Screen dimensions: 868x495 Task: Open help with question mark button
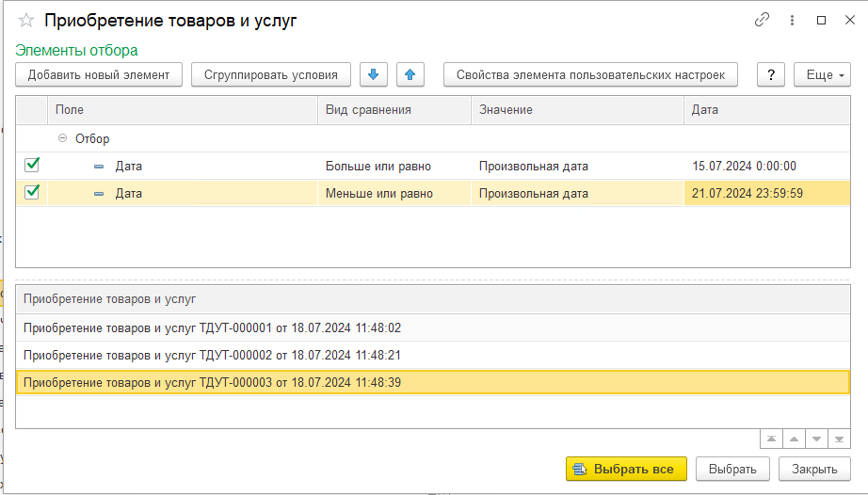(x=771, y=74)
